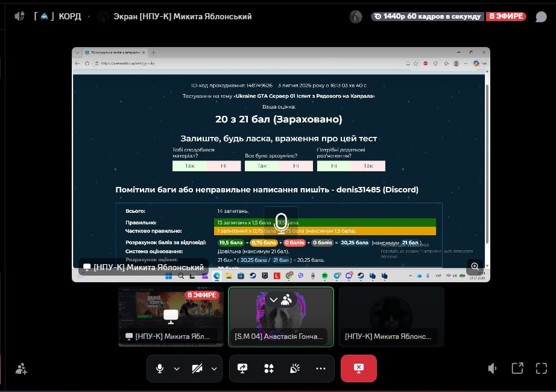Open a new browser tab with the plus

[153, 52]
